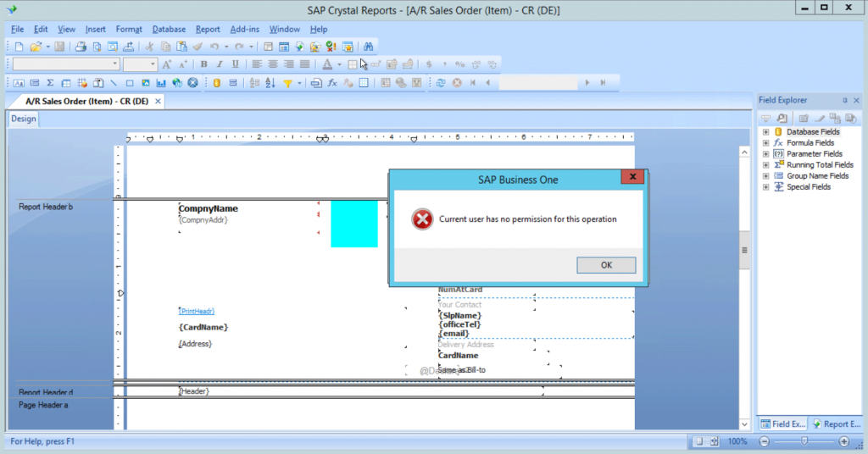Save the report using the disk icon
This screenshot has height=454, width=868.
coord(59,47)
